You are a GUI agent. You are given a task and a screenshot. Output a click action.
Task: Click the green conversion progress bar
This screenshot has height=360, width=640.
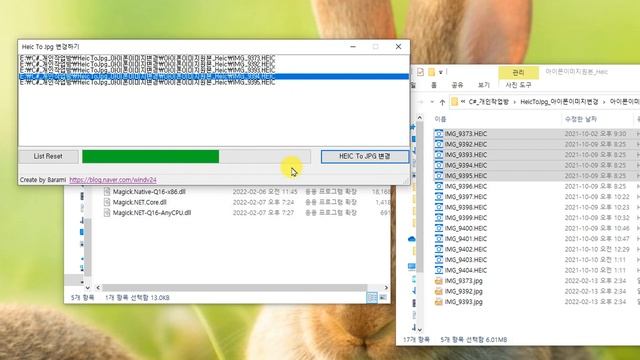pyautogui.click(x=150, y=156)
